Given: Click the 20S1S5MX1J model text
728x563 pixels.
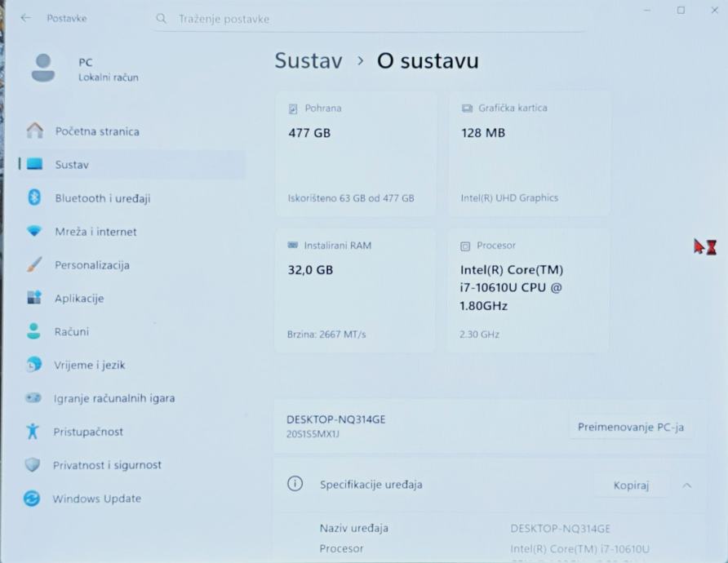Looking at the screenshot, I should [313, 434].
